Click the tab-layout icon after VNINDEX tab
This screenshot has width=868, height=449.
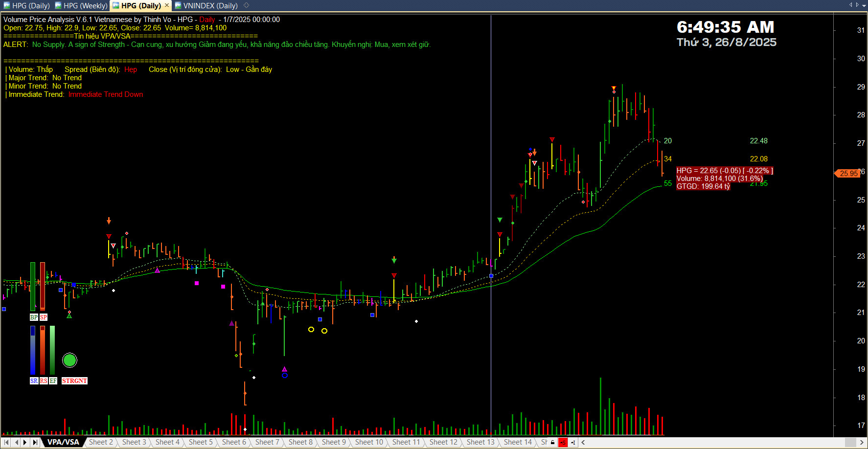pos(247,5)
